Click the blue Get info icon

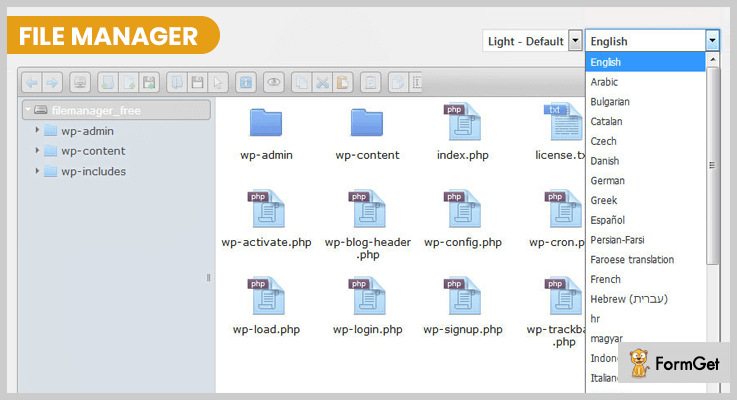[x=246, y=83]
